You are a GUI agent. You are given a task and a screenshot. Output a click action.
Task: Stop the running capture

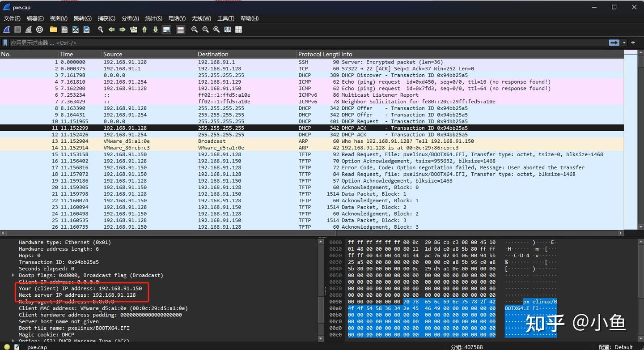pyautogui.click(x=17, y=30)
